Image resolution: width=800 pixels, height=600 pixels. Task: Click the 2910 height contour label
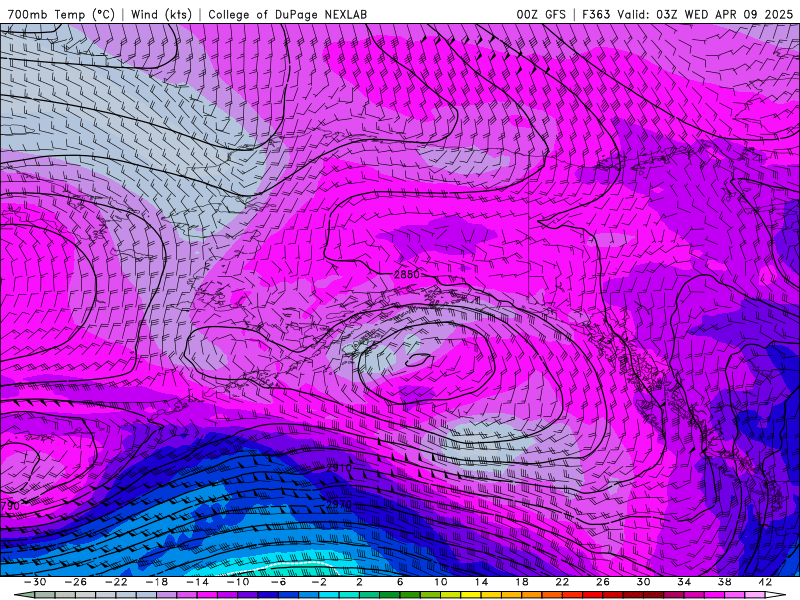click(x=339, y=467)
